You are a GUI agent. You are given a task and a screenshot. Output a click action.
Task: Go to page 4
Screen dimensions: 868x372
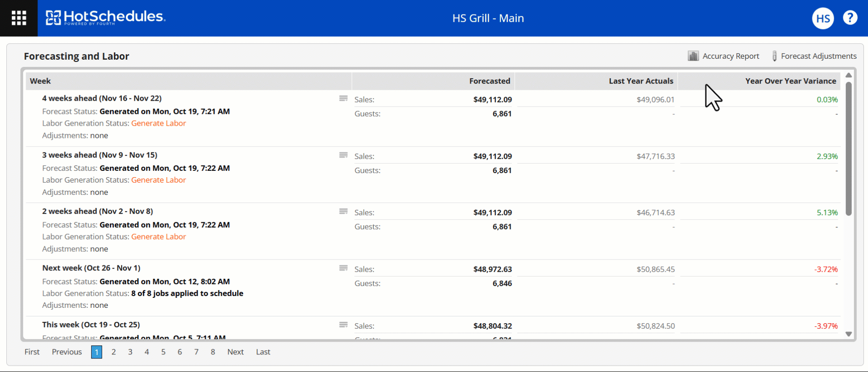(147, 352)
